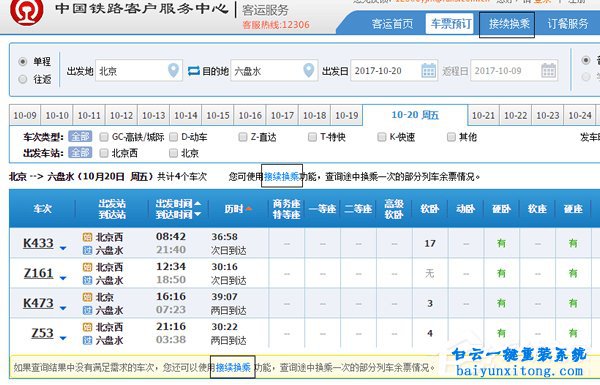The image size is (600, 385).
Task: Click Z161 硬座 availability 有
Action: click(x=573, y=273)
